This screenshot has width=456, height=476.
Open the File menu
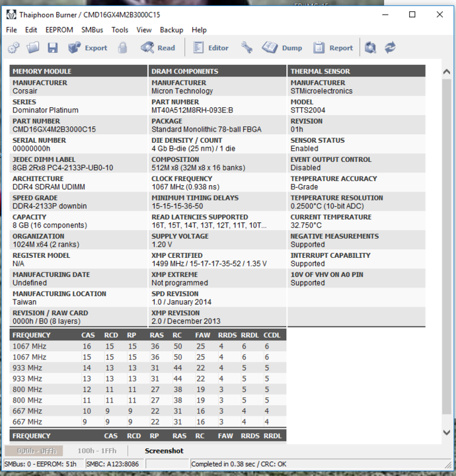point(11,30)
